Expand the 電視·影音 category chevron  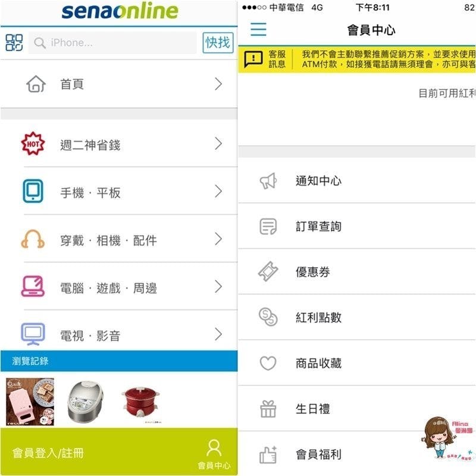(x=218, y=334)
